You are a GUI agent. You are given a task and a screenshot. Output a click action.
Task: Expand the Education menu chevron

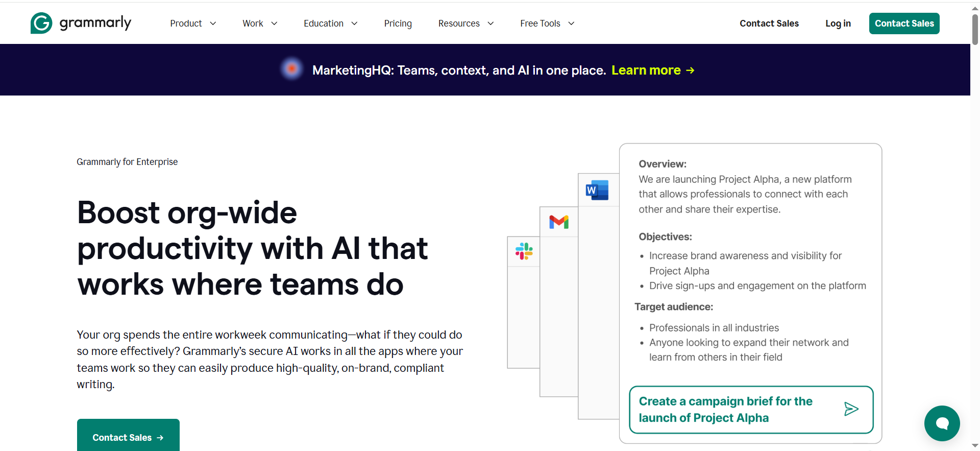tap(354, 23)
